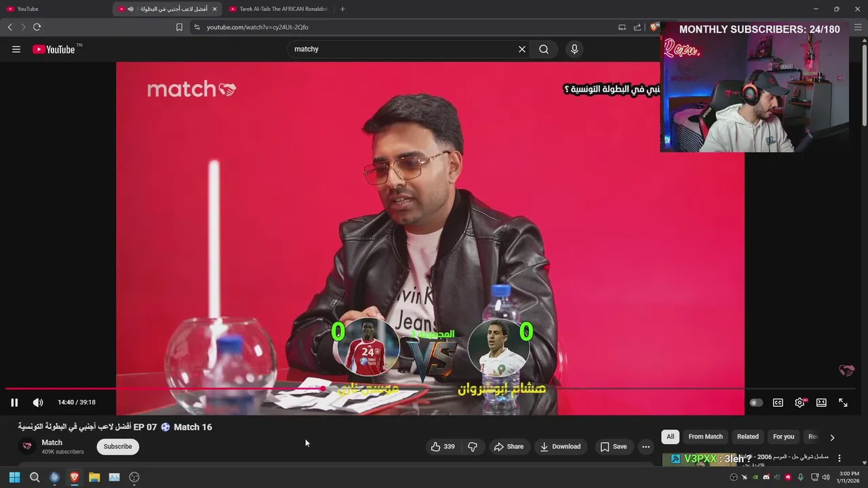This screenshot has height=488, width=868.
Task: Pause the video with the pause button
Action: 14,403
